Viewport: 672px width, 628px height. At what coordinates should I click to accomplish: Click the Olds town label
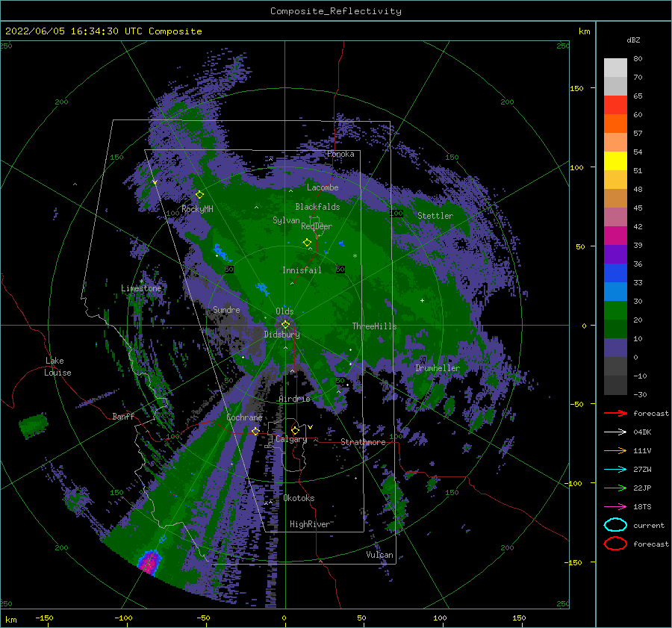284,311
